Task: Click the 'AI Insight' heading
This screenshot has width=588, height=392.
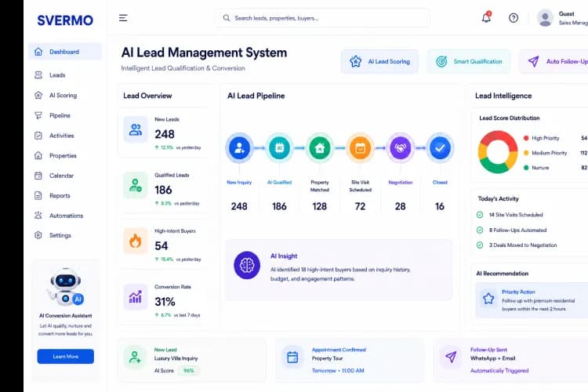Action: click(x=284, y=256)
